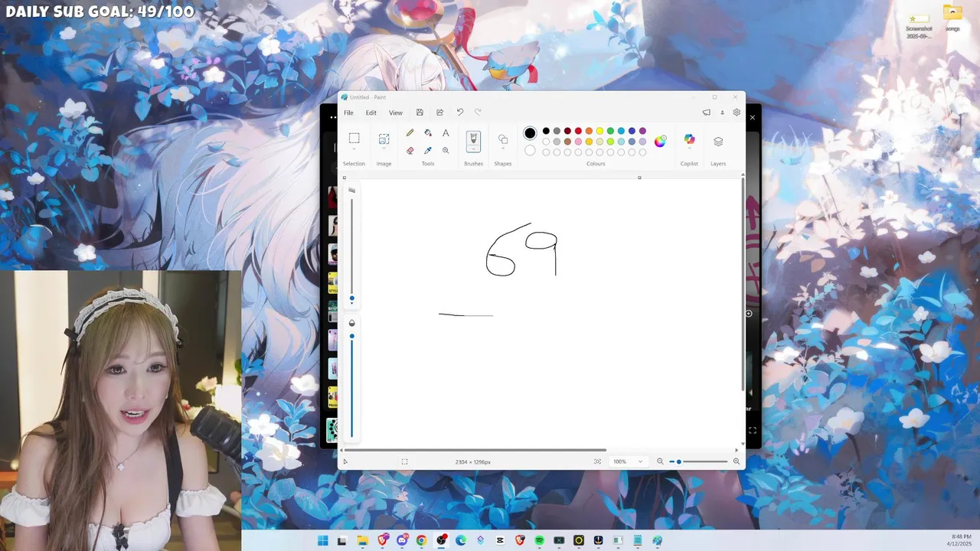Click the OBS Studio taskbar icon
Screen dimensions: 980x551
point(441,540)
